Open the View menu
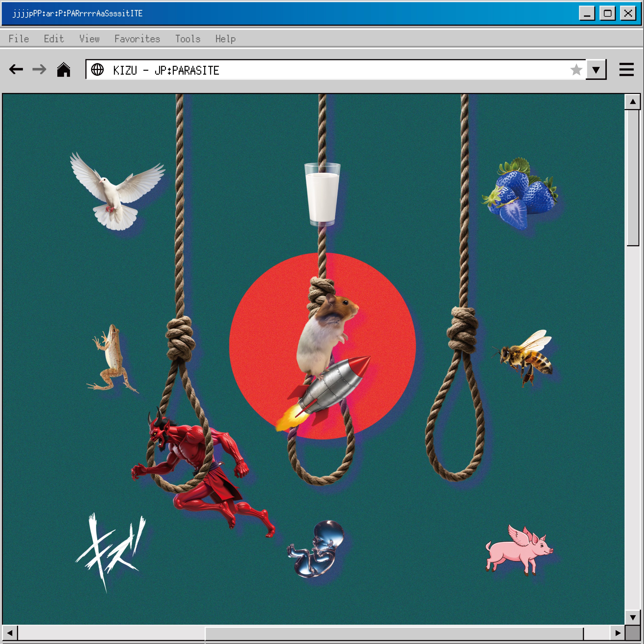Screen dimensions: 644x644 pos(89,39)
